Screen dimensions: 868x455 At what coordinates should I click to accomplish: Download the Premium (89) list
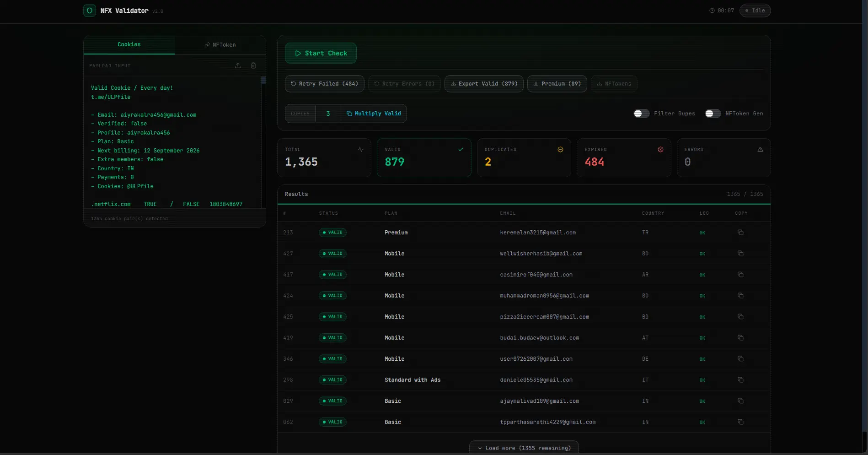pos(557,84)
